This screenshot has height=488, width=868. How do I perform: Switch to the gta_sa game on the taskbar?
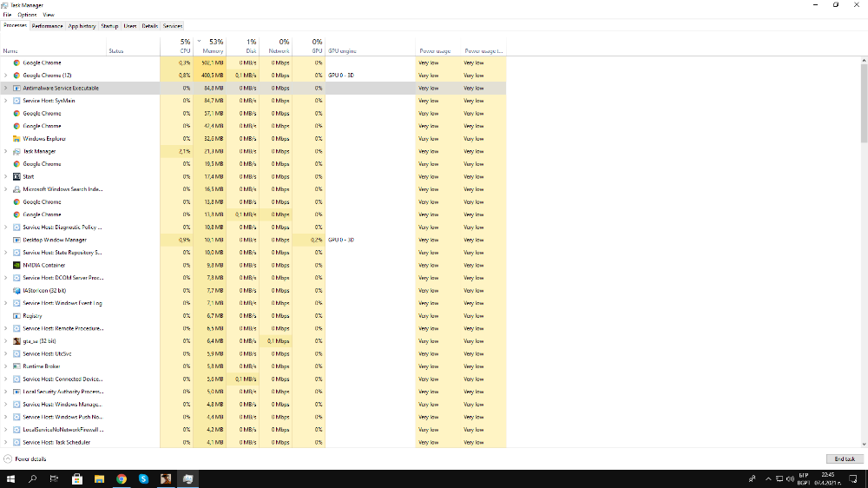click(166, 479)
